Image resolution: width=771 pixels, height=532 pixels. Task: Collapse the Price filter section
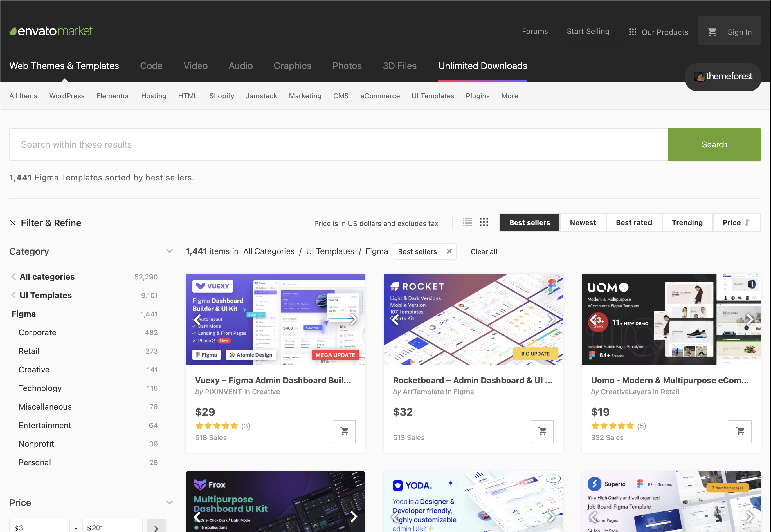click(170, 502)
